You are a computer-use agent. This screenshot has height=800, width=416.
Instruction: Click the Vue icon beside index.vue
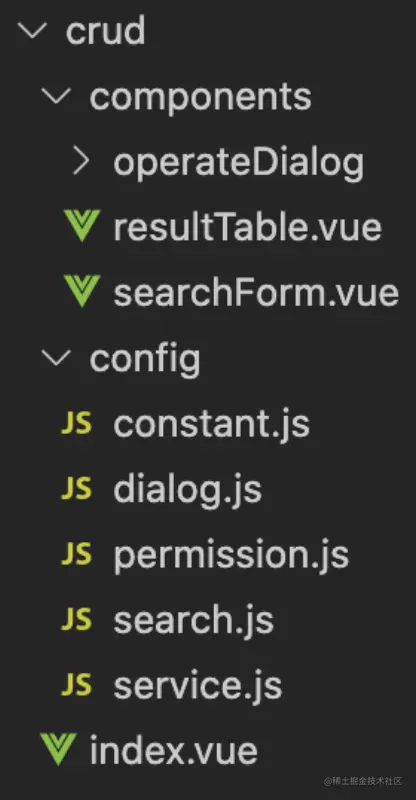tap(58, 749)
